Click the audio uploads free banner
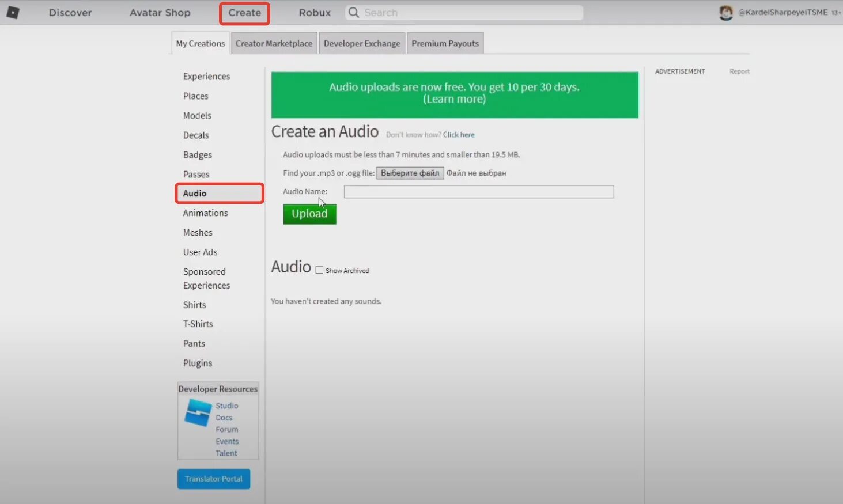 tap(455, 94)
